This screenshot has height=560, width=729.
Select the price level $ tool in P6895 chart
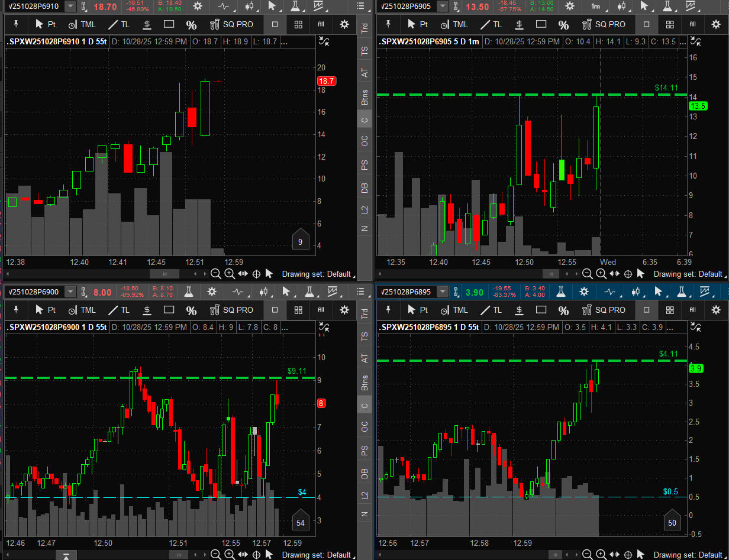pos(519,310)
